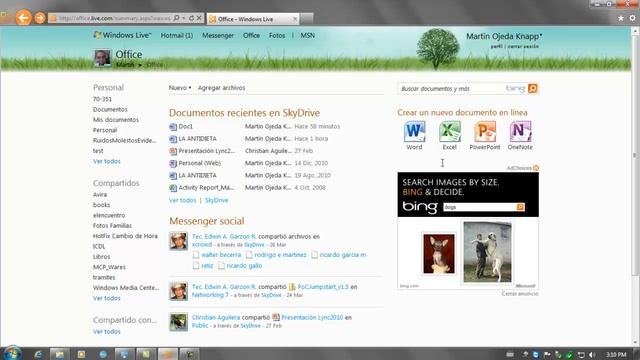This screenshot has width=640, height=360.
Task: Click the 3:10 PM taskbar clock
Action: click(x=616, y=355)
